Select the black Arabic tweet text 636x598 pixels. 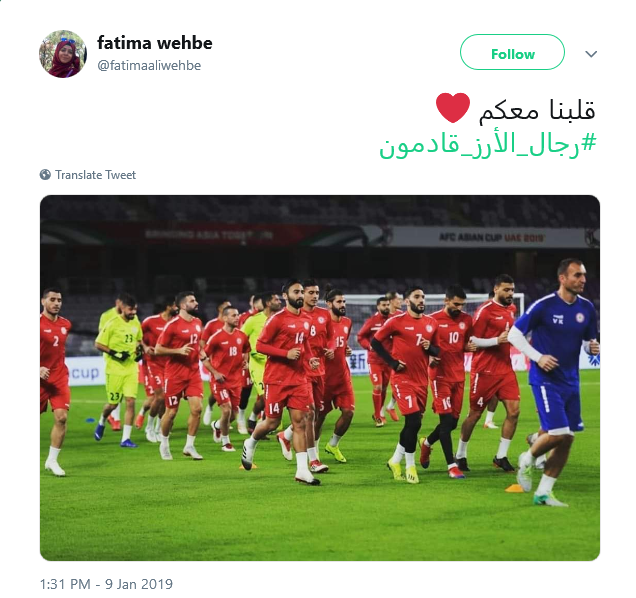coord(537,110)
